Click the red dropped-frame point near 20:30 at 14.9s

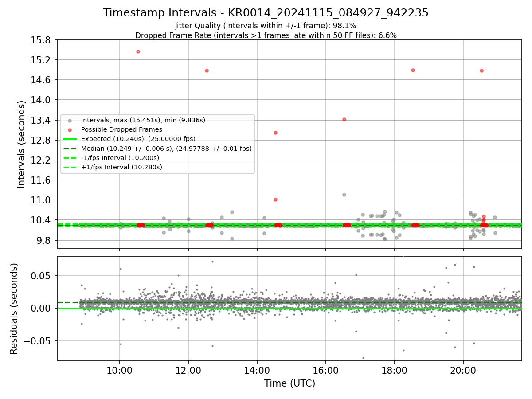[x=481, y=70]
